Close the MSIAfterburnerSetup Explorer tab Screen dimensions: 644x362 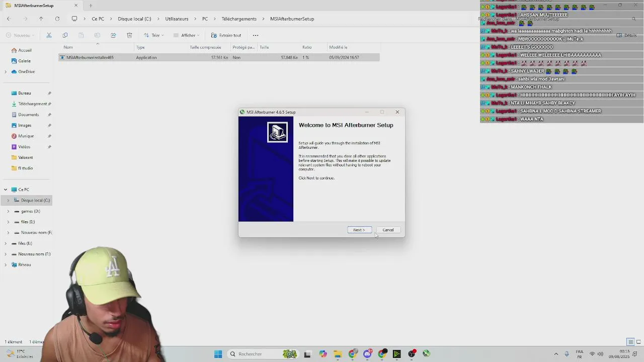click(x=76, y=6)
